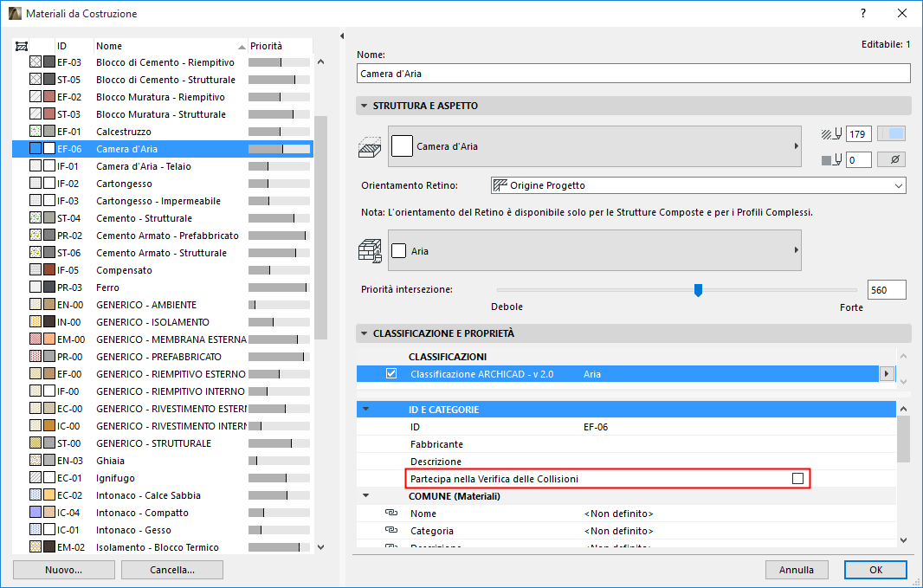Confirm changes with the OK button
Image resolution: width=923 pixels, height=588 pixels.
point(875,569)
